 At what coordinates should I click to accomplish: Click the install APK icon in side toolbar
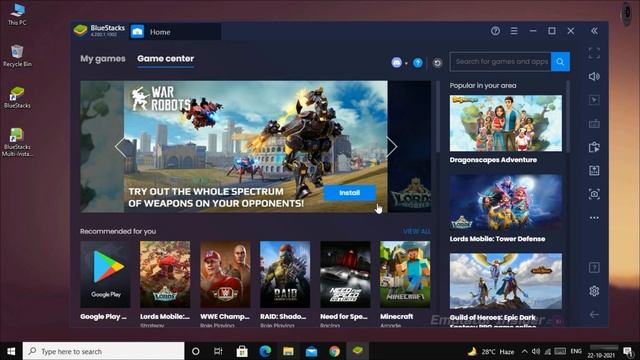594,171
